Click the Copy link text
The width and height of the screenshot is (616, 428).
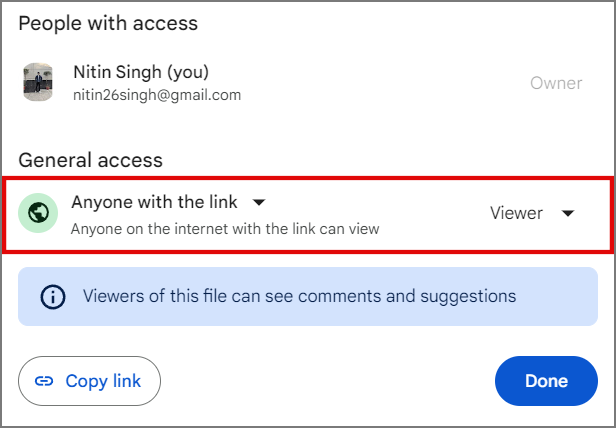tap(103, 381)
